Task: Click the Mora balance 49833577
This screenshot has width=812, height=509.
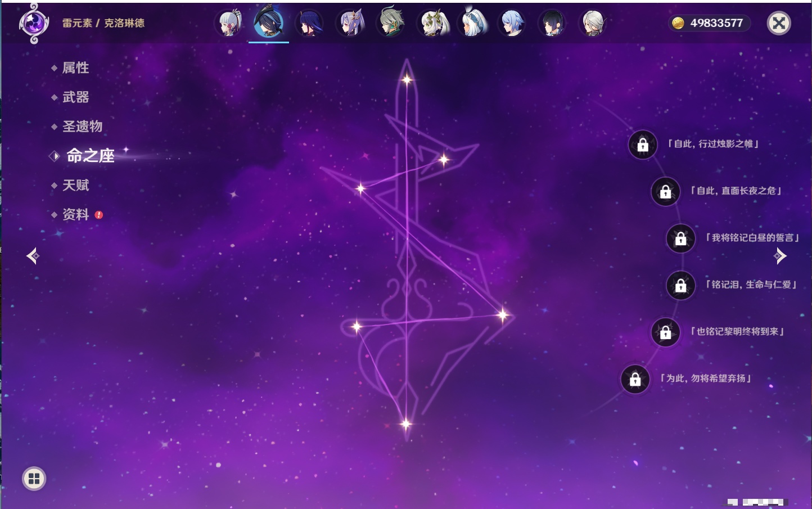Action: pos(716,23)
